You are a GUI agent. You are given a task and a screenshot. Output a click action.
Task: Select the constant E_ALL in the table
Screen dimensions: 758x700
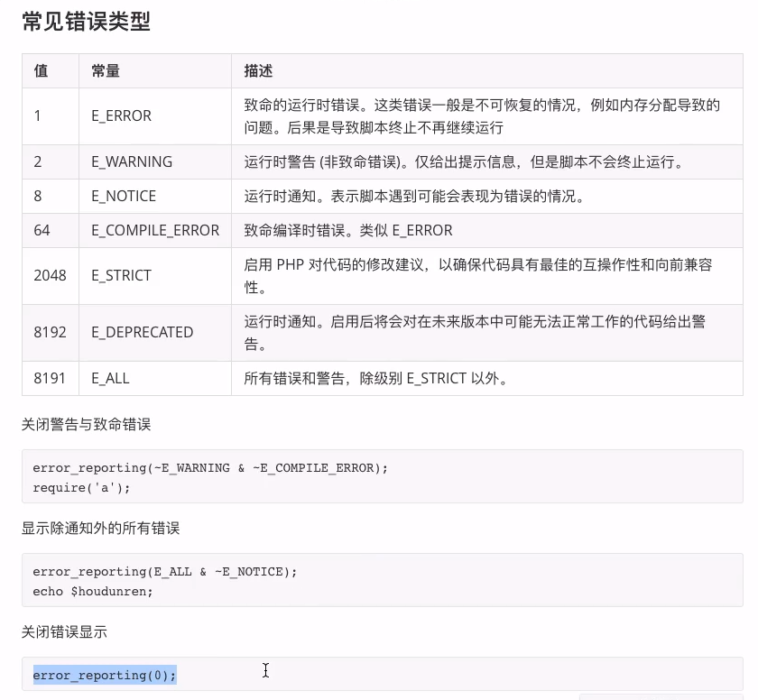click(110, 378)
